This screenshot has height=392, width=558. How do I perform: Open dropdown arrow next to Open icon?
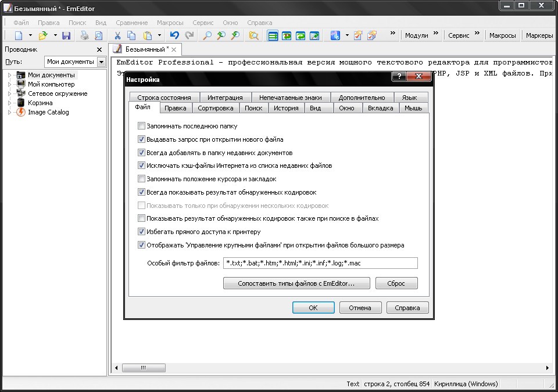point(55,35)
